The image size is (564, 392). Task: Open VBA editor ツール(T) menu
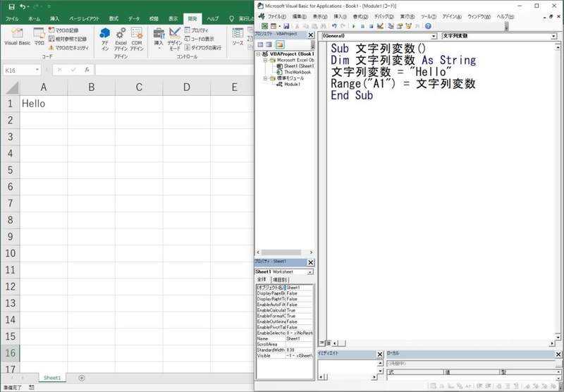[429, 16]
